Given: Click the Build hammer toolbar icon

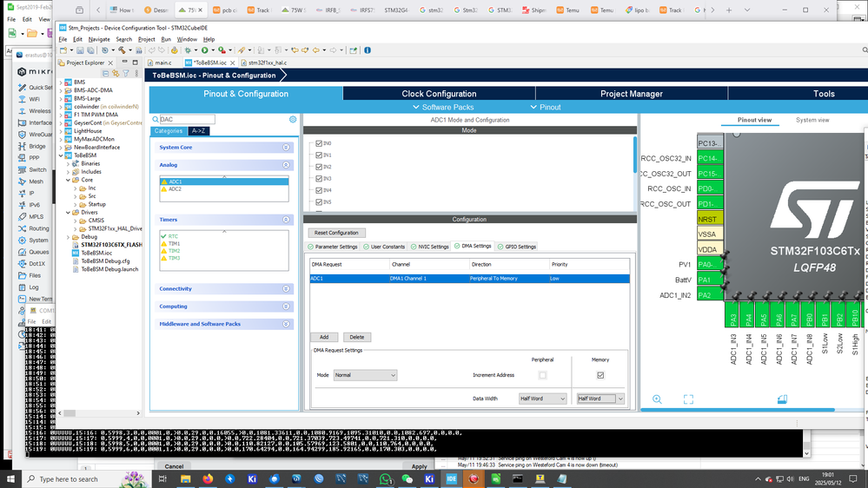Looking at the screenshot, I should pos(122,50).
